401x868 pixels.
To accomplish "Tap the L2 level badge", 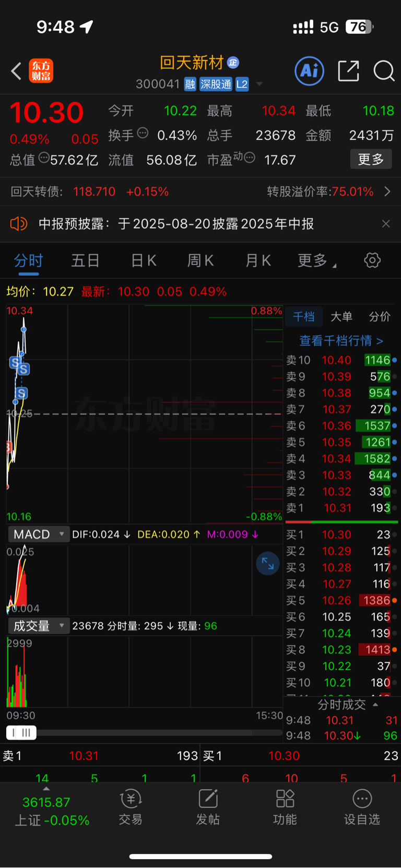I will point(242,84).
